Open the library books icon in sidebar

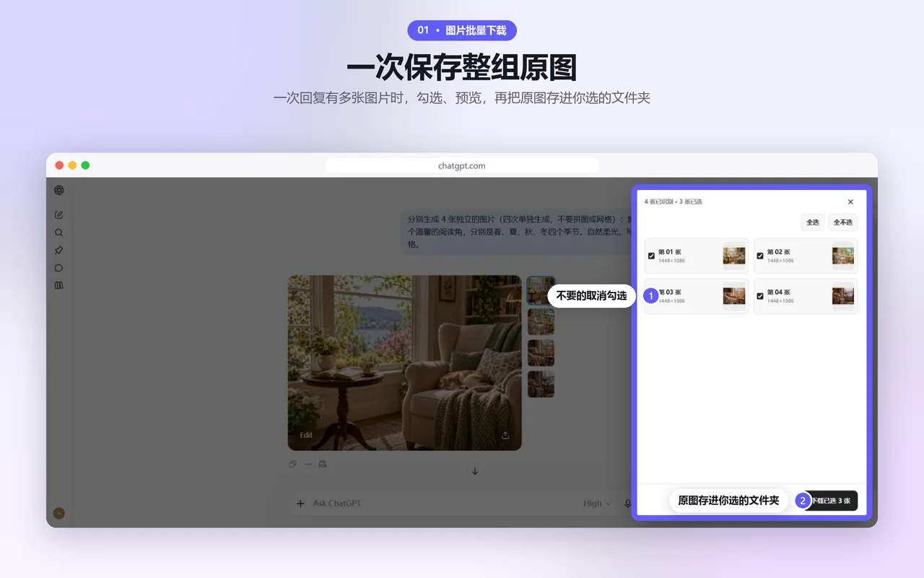click(59, 285)
